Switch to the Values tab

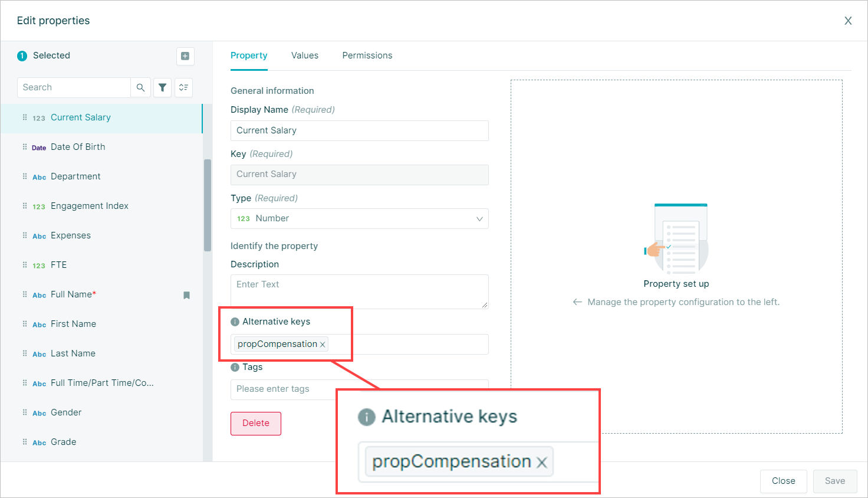[x=305, y=55]
